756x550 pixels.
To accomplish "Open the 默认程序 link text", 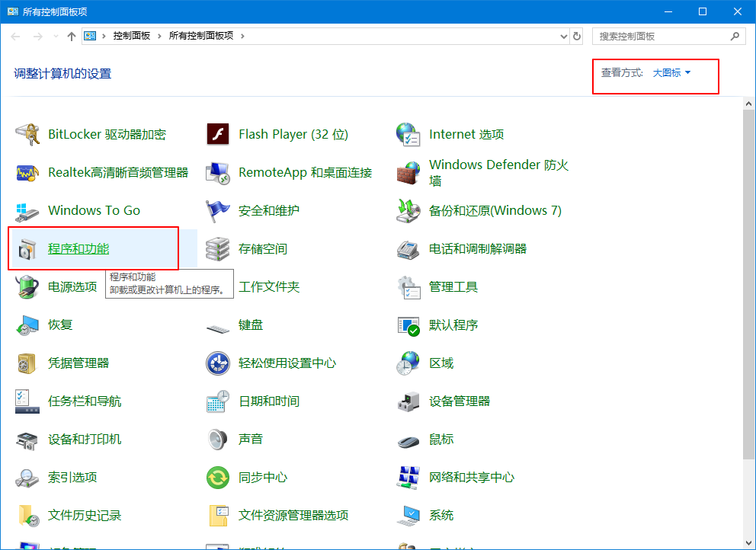I will coord(453,325).
